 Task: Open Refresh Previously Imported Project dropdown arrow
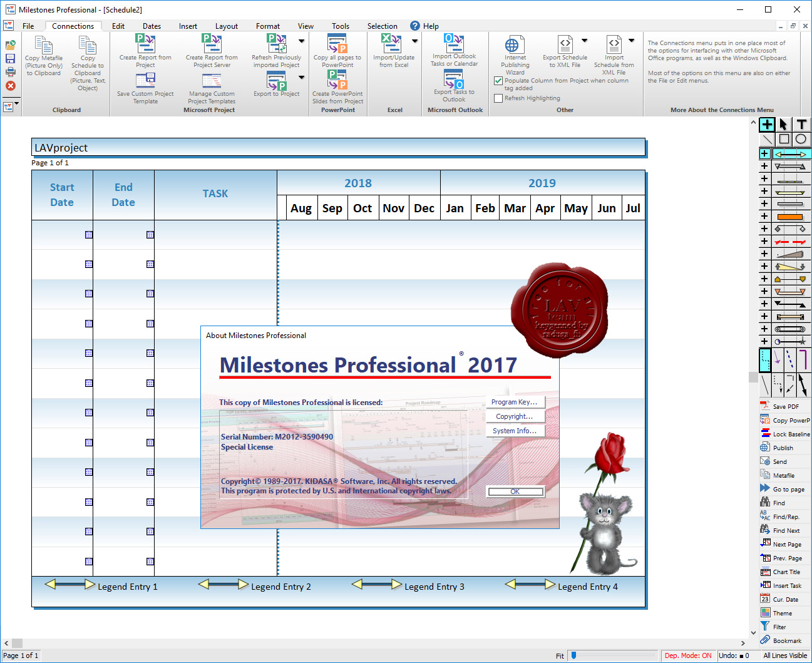pos(302,41)
